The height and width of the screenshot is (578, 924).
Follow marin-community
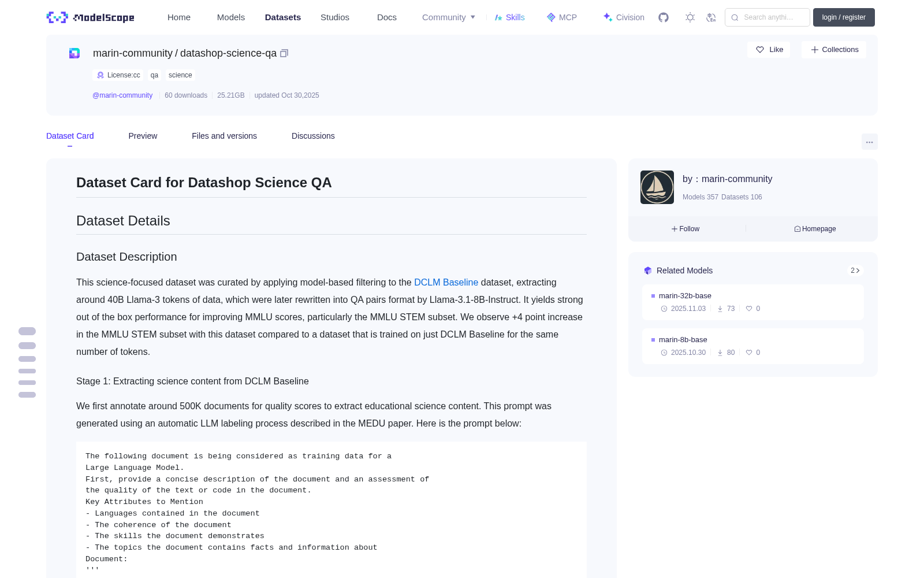(685, 229)
